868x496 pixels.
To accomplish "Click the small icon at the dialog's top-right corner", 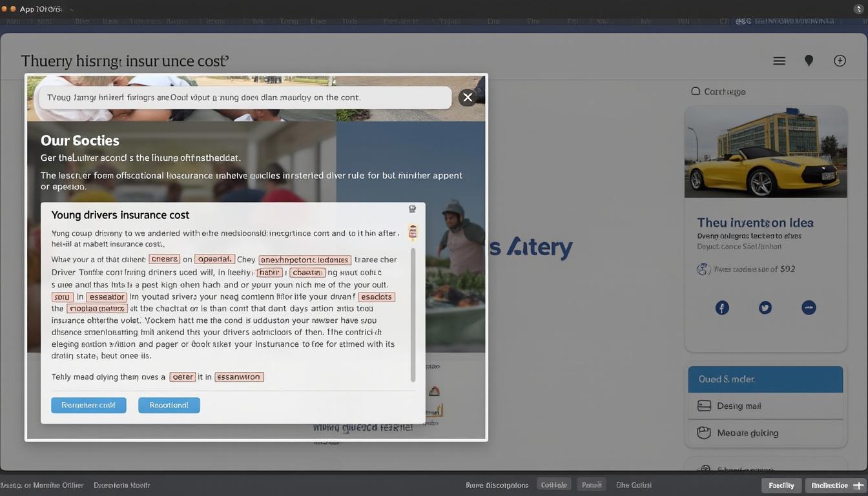I will tap(412, 209).
